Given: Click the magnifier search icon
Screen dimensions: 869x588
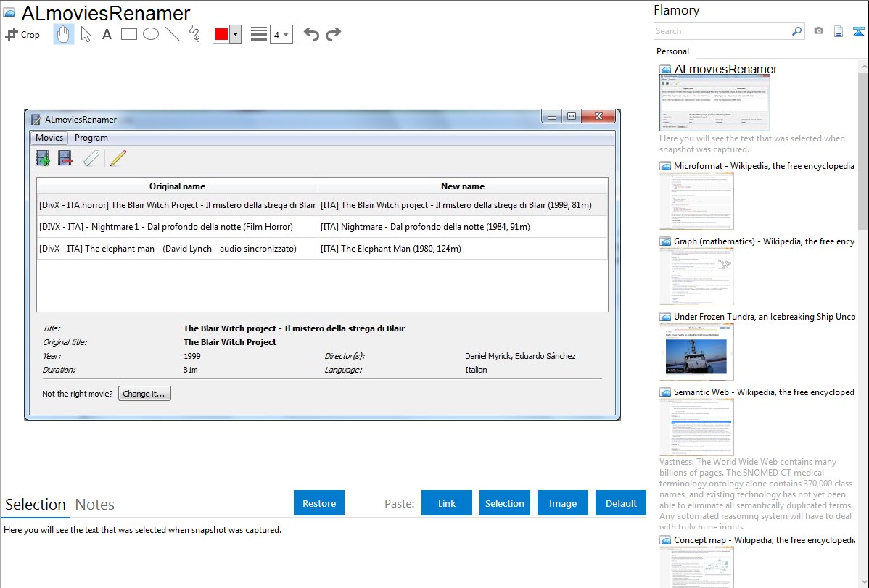Looking at the screenshot, I should [x=797, y=31].
